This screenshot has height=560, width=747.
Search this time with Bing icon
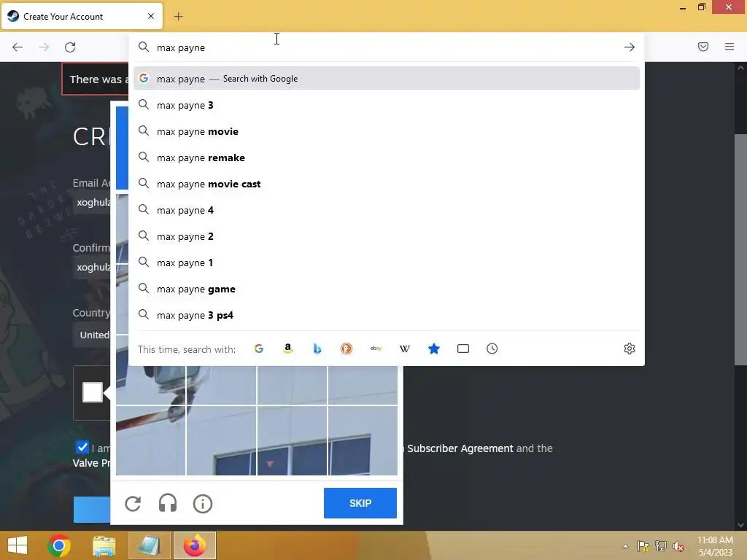tap(317, 349)
